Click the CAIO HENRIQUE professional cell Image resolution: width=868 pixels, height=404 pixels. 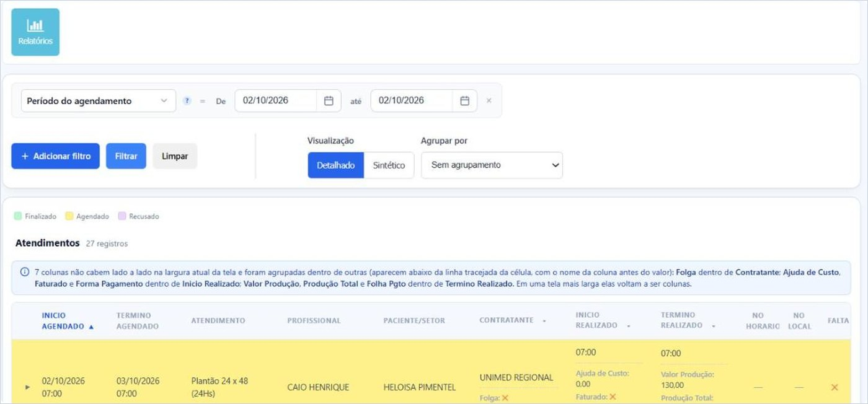pos(318,387)
